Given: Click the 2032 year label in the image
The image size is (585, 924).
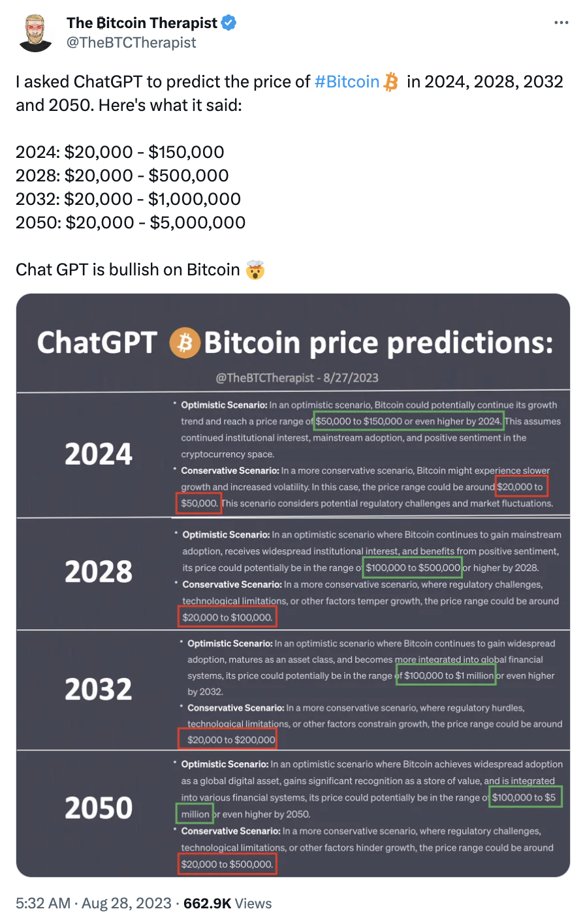Looking at the screenshot, I should pos(99,690).
